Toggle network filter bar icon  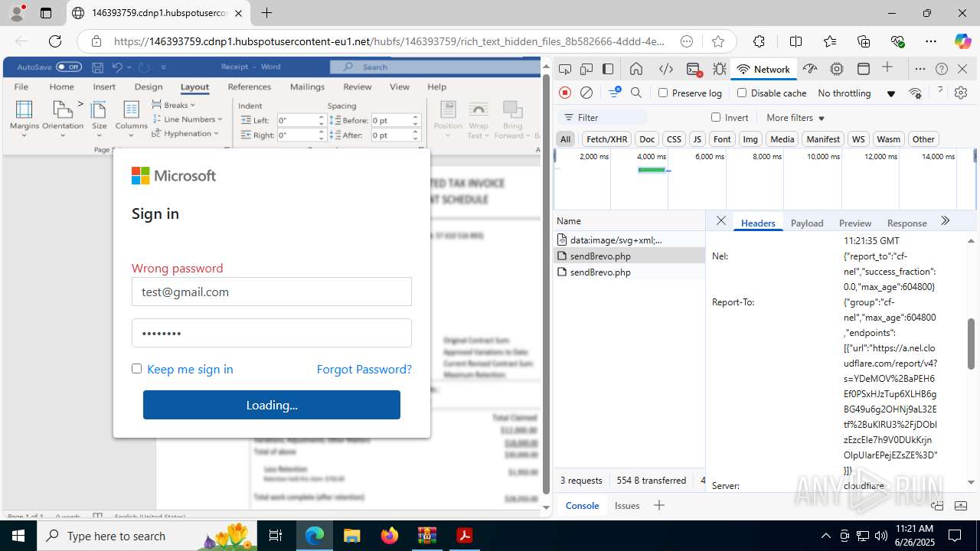coord(615,93)
